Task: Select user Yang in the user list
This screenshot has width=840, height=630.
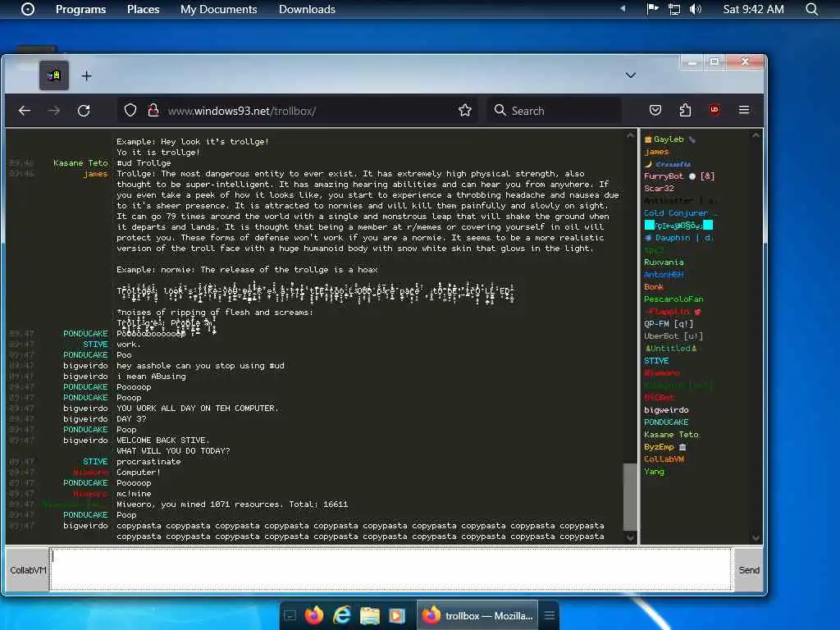Action: (654, 472)
